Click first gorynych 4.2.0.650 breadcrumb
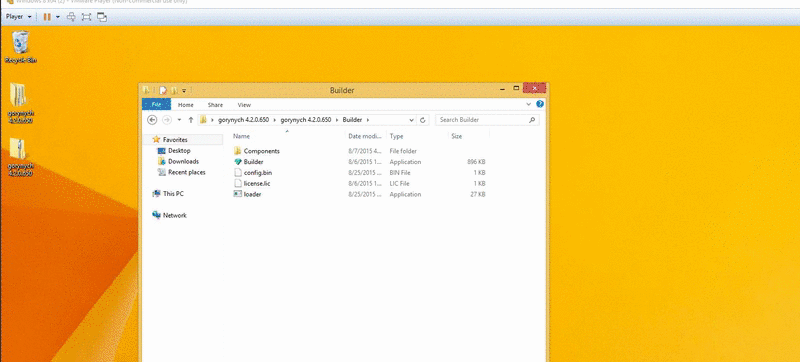The height and width of the screenshot is (362, 800). pos(243,120)
